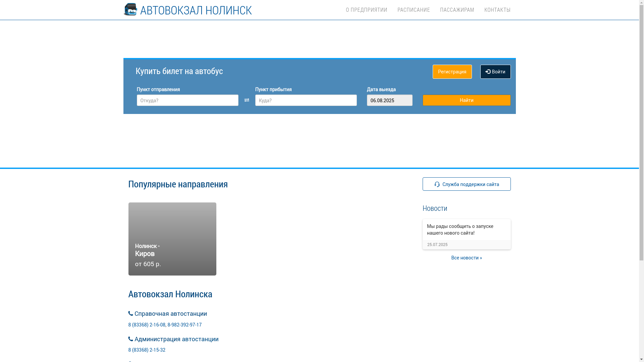Click the bus logo icon in header
The height and width of the screenshot is (362, 644).
(130, 10)
